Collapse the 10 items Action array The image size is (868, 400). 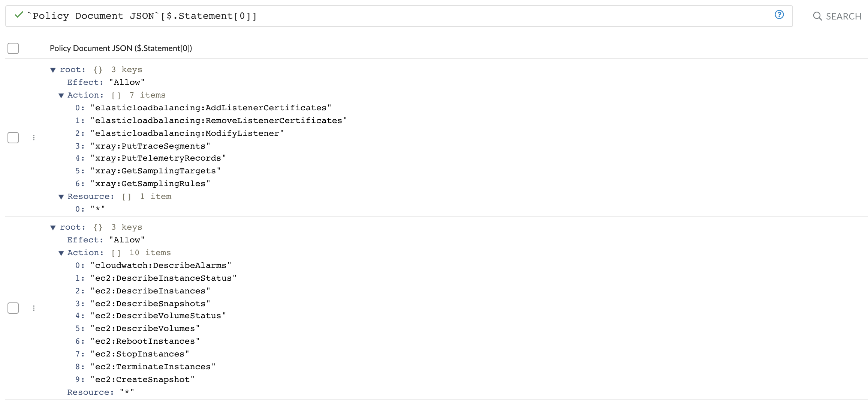tap(61, 253)
